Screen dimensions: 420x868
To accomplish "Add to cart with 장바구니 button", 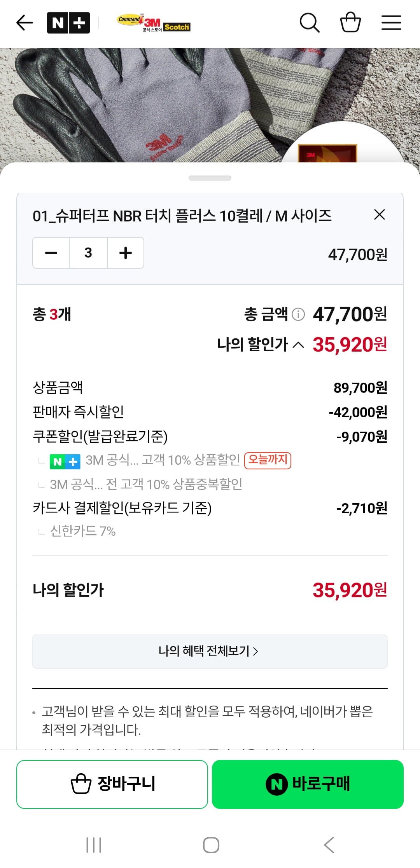I will 112,784.
